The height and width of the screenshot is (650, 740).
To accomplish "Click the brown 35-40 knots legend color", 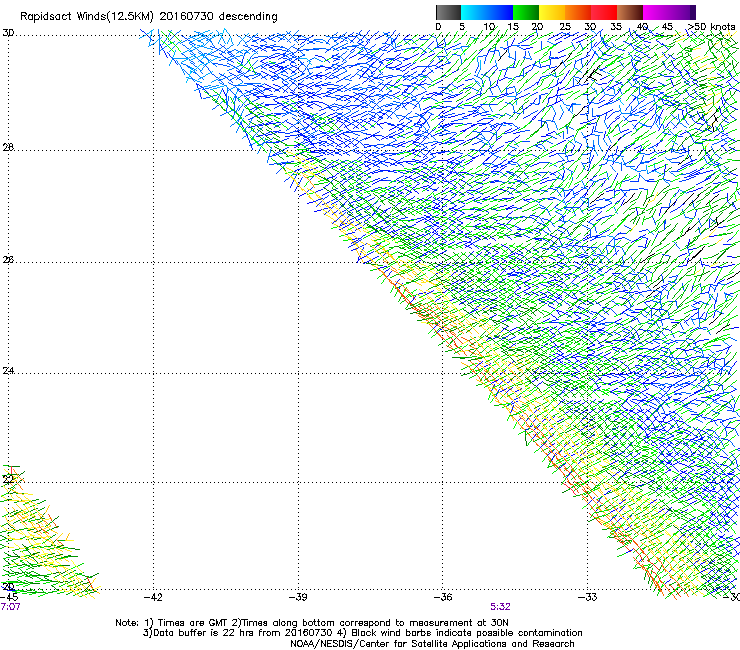I will [630, 12].
